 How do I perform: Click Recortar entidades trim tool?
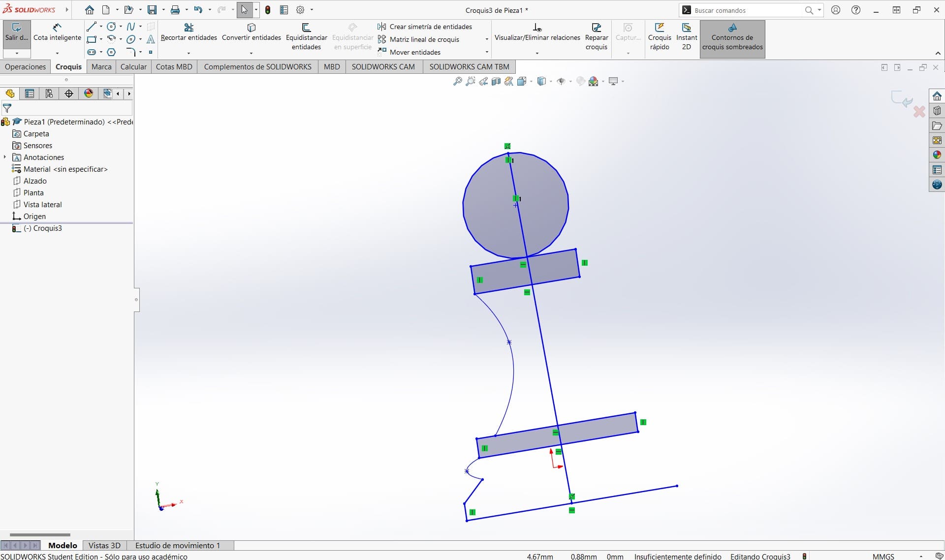coord(189,32)
